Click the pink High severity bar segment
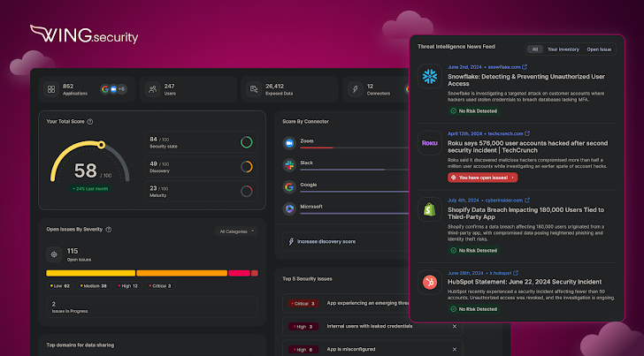644x356 pixels. tap(240, 273)
